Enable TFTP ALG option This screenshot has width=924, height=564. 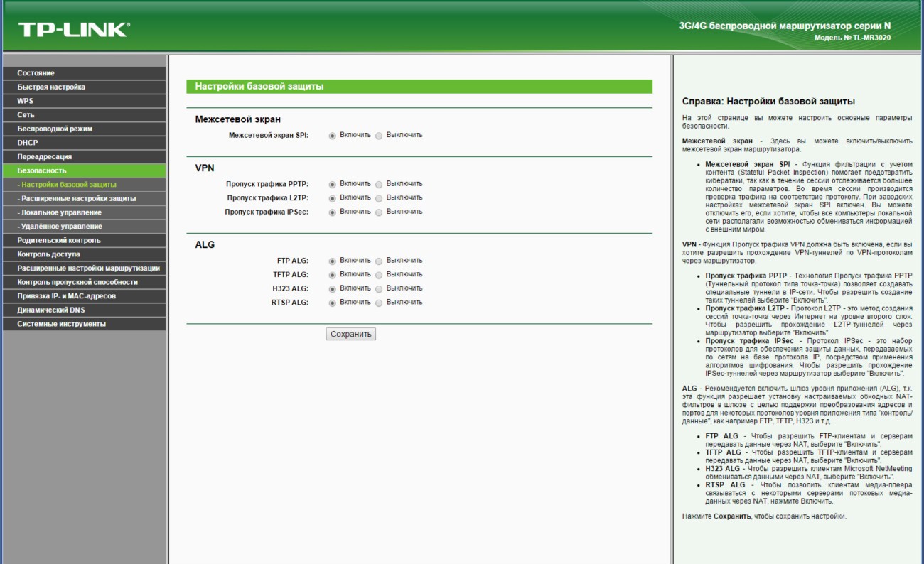pos(332,275)
